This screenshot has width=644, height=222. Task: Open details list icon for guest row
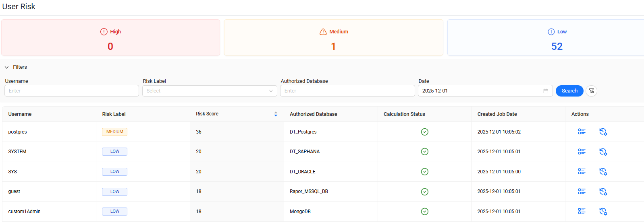coord(582,191)
